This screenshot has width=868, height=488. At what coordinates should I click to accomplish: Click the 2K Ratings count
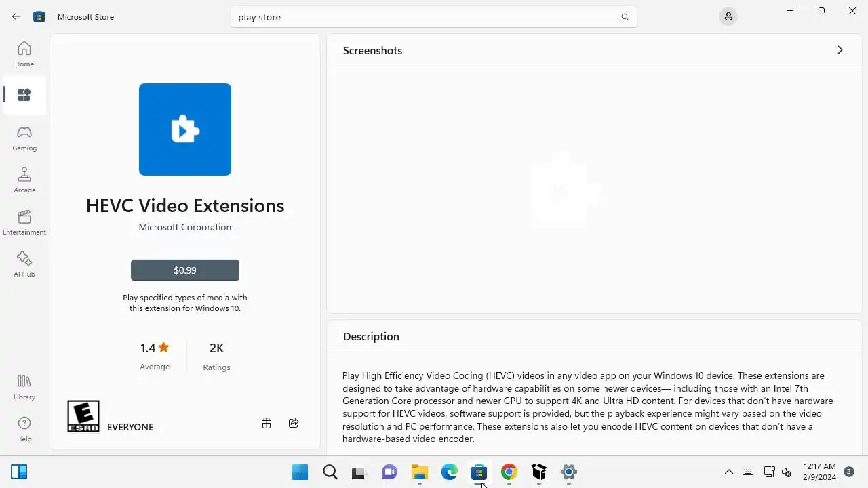[216, 356]
